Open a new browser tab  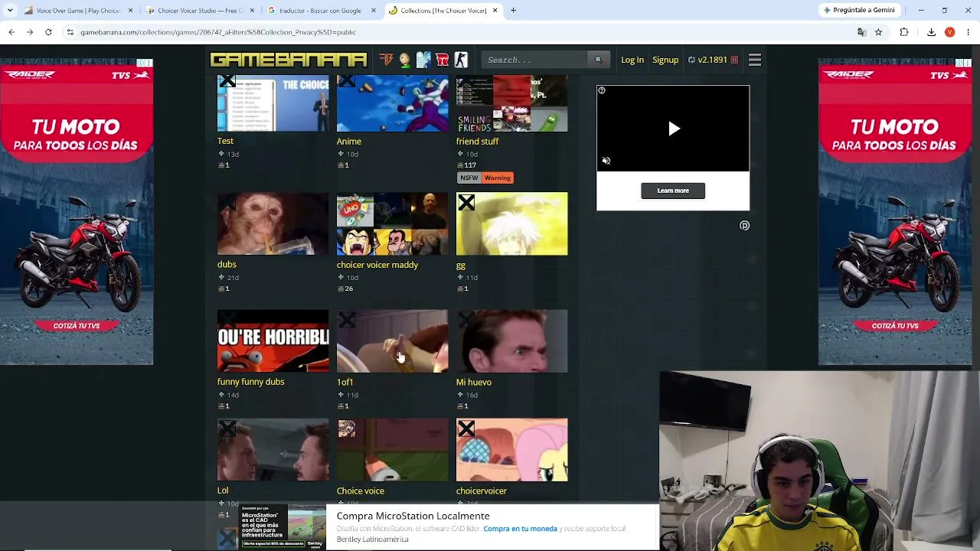[514, 11]
